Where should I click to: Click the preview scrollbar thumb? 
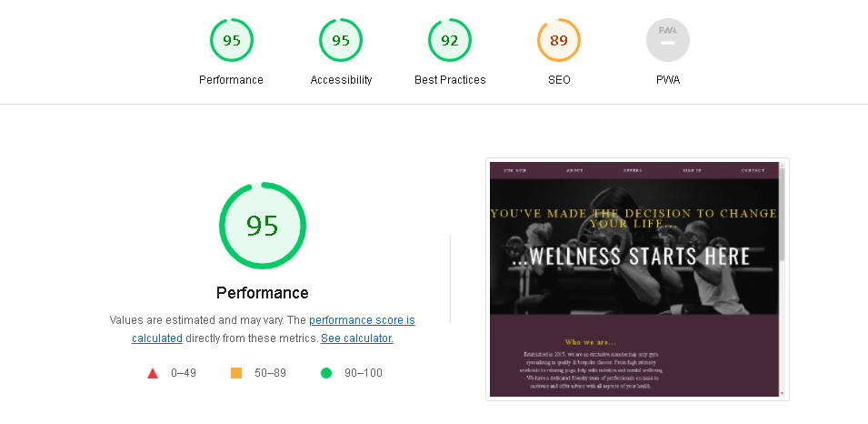click(x=783, y=215)
